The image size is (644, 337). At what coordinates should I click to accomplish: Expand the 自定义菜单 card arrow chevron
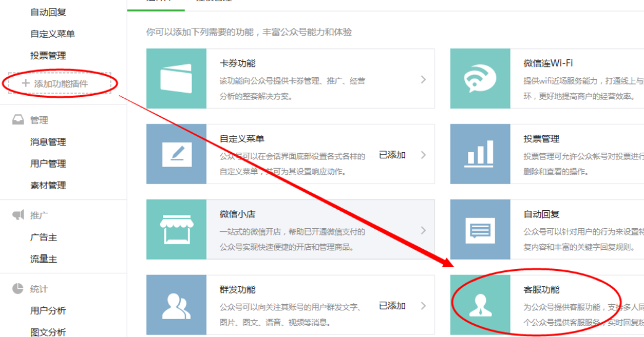424,155
